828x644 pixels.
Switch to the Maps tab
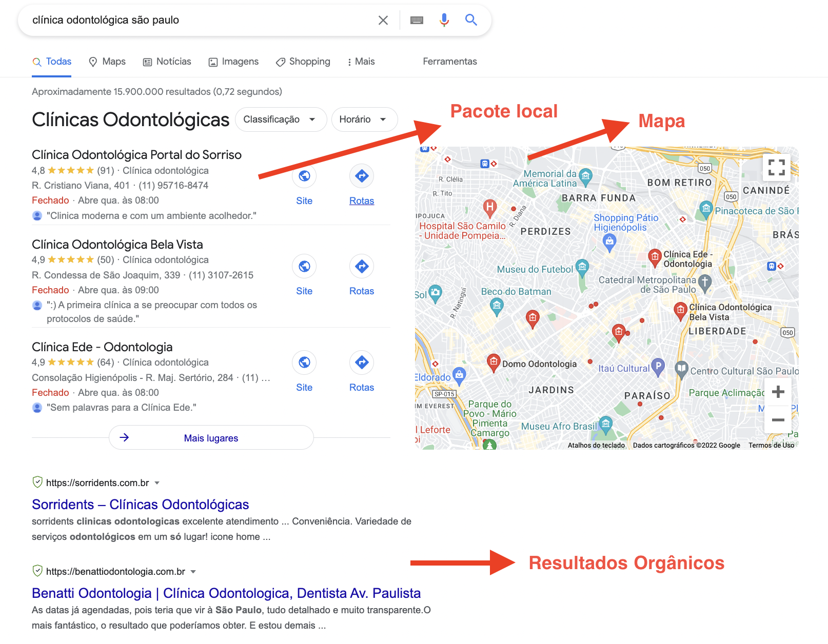107,62
